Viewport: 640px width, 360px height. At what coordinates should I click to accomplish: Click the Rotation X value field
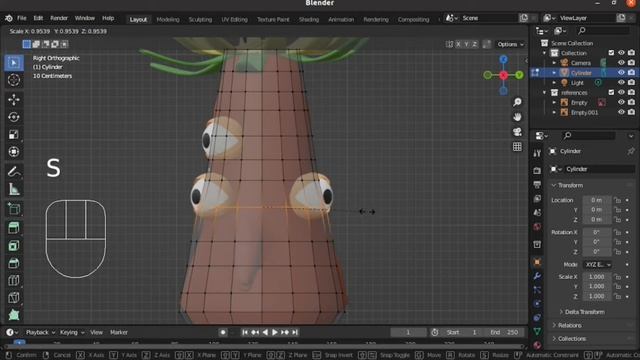click(597, 232)
